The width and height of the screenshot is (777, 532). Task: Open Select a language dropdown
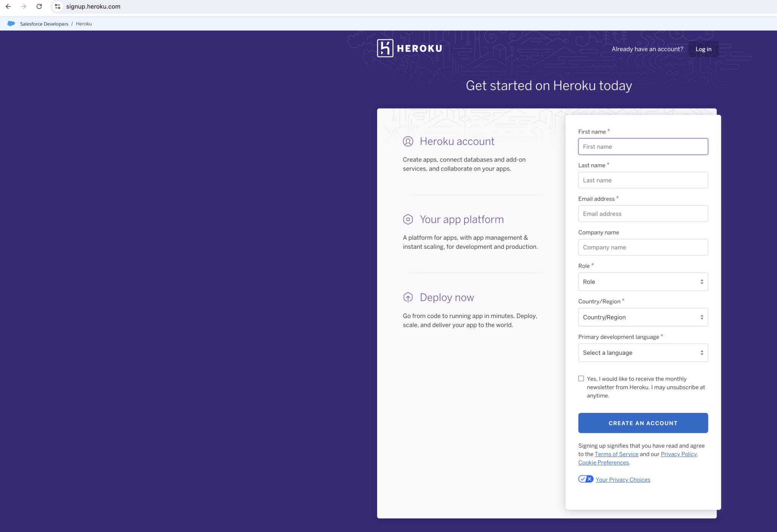click(643, 353)
